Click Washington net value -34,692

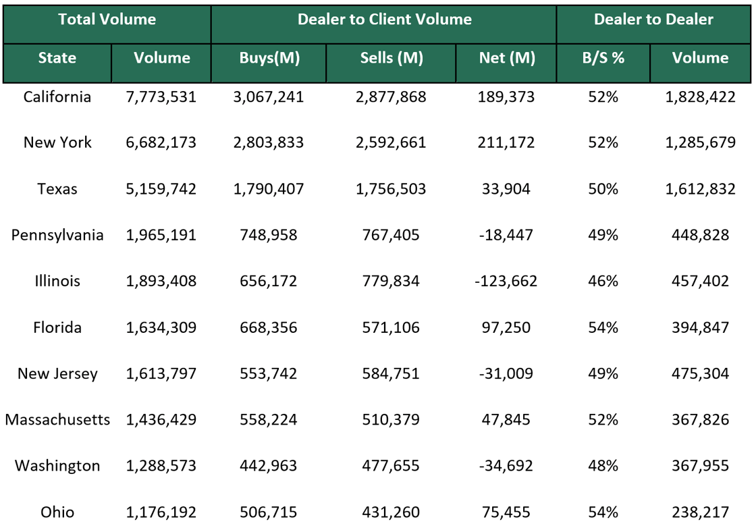[506, 466]
